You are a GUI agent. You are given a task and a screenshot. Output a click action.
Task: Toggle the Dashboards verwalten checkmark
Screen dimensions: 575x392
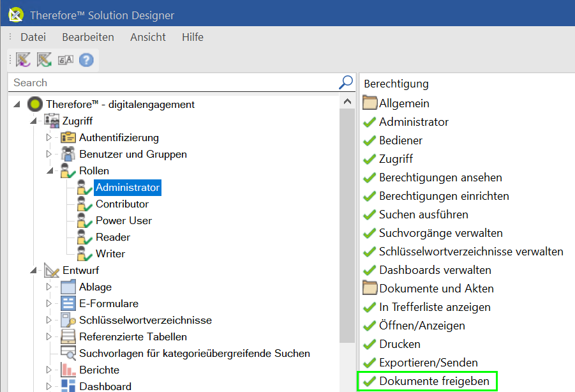click(x=370, y=270)
